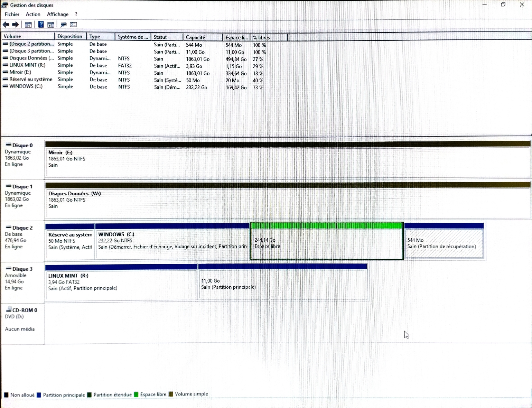Select the CD-ROM 0 drive icon
The image size is (532, 408).
point(9,310)
